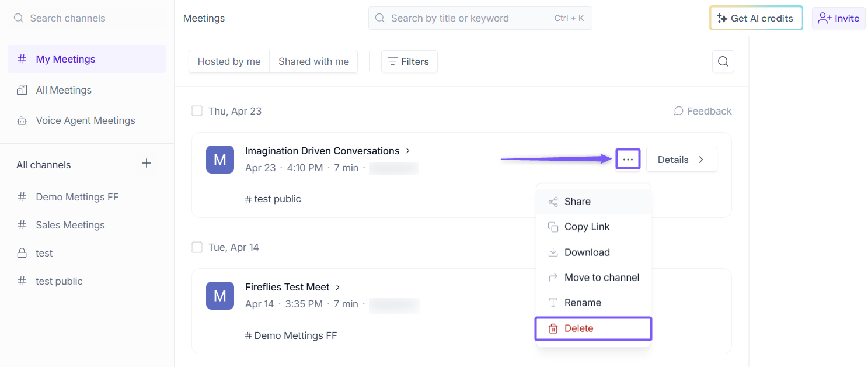
Task: Select Share from the context menu
Action: [594, 202]
